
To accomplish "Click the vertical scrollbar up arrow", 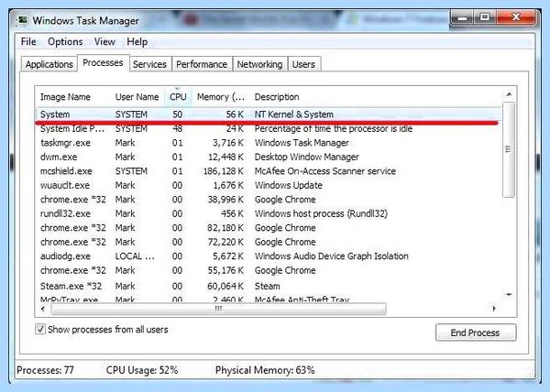I will [509, 94].
